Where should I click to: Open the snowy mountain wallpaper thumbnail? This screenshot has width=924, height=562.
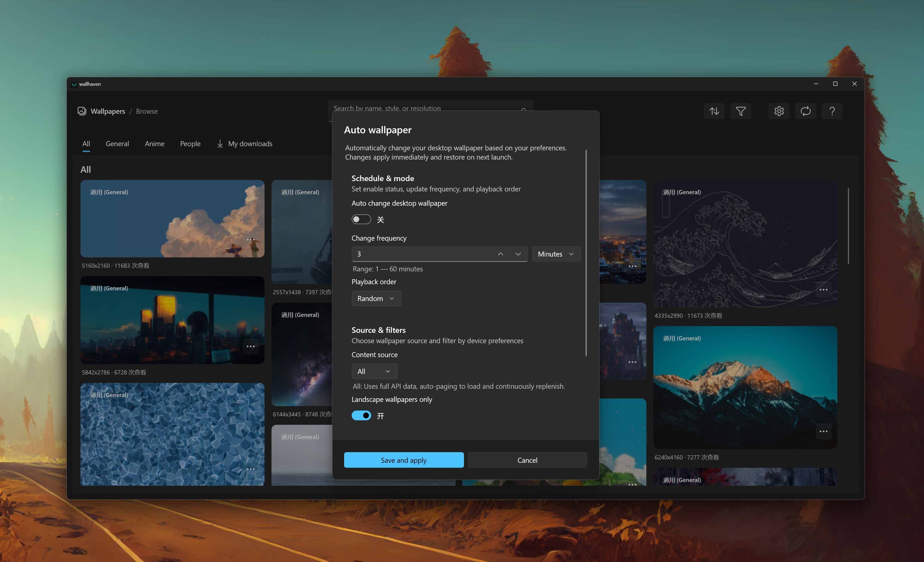click(x=745, y=387)
